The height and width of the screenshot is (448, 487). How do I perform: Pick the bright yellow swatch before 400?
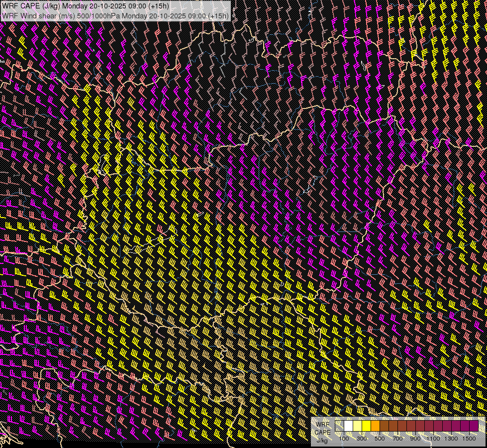pos(367,426)
